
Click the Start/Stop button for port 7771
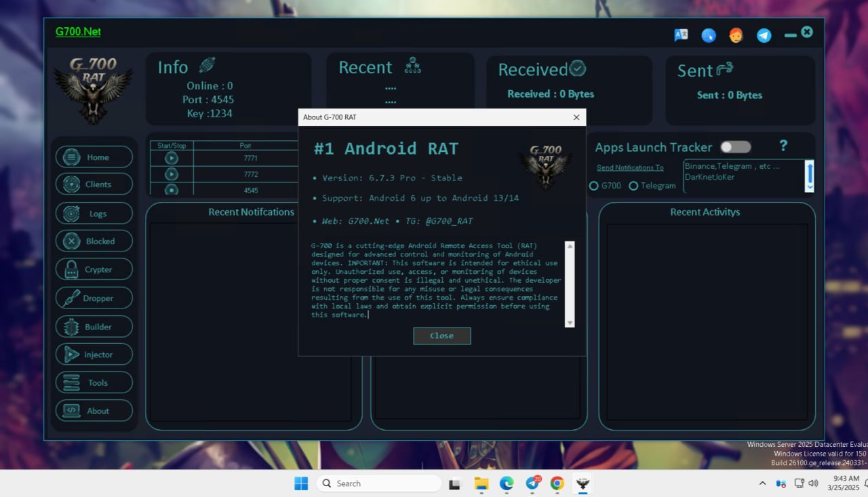[172, 158]
